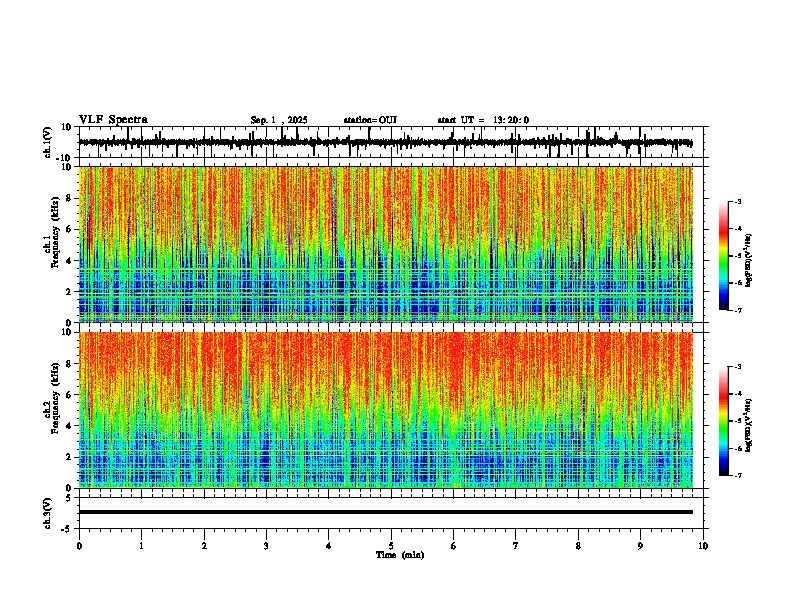Image resolution: width=792 pixels, height=612 pixels.
Task: Click the time axis tick label "5"
Action: pos(391,546)
